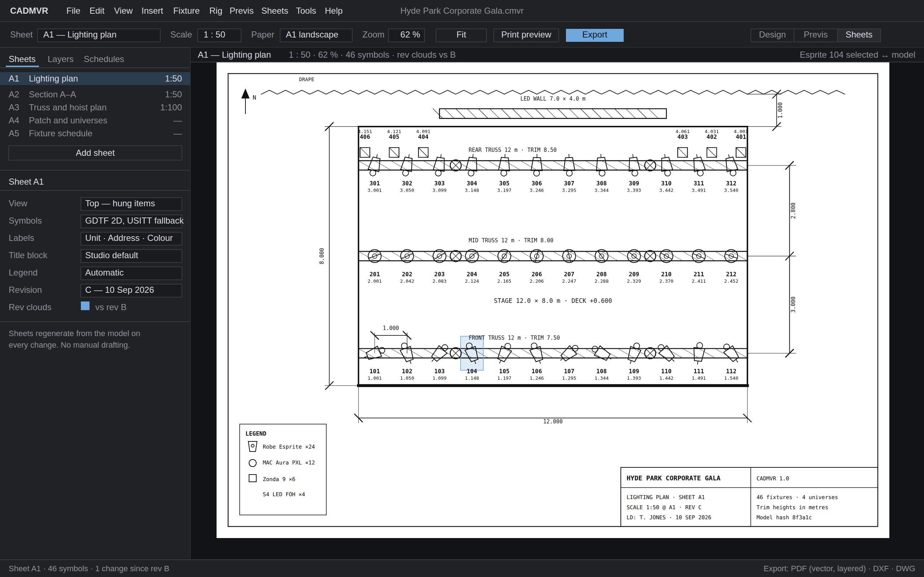Screen dimensions: 924x577
Task: Switch to Design mode
Action: coord(772,35)
